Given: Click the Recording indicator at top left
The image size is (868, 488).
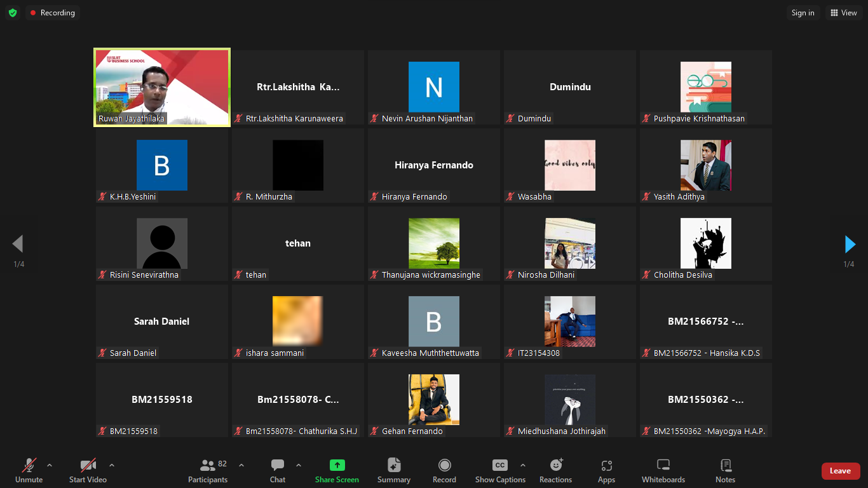Looking at the screenshot, I should [52, 12].
